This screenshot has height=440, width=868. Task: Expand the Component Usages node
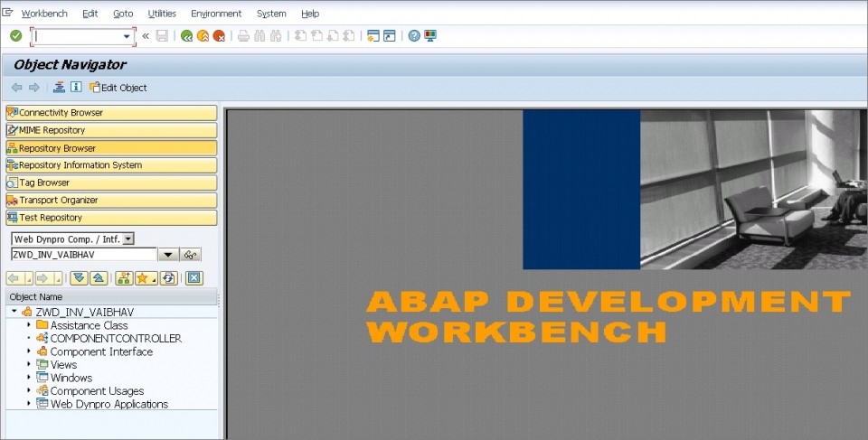coord(29,390)
